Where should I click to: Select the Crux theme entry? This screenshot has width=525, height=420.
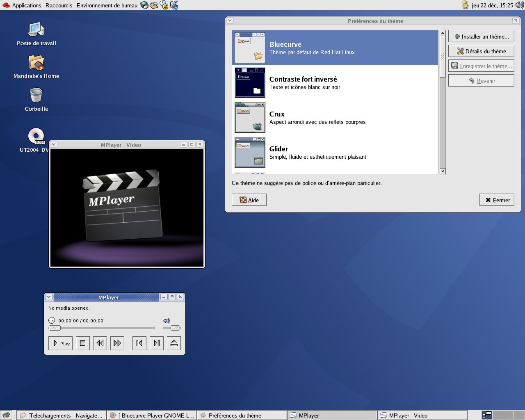coord(335,117)
